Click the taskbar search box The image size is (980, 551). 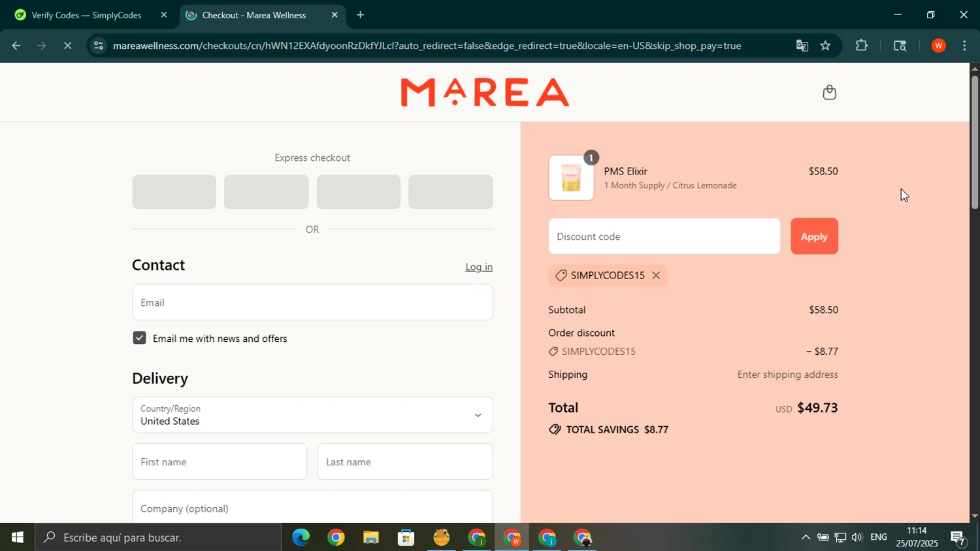pos(158,537)
